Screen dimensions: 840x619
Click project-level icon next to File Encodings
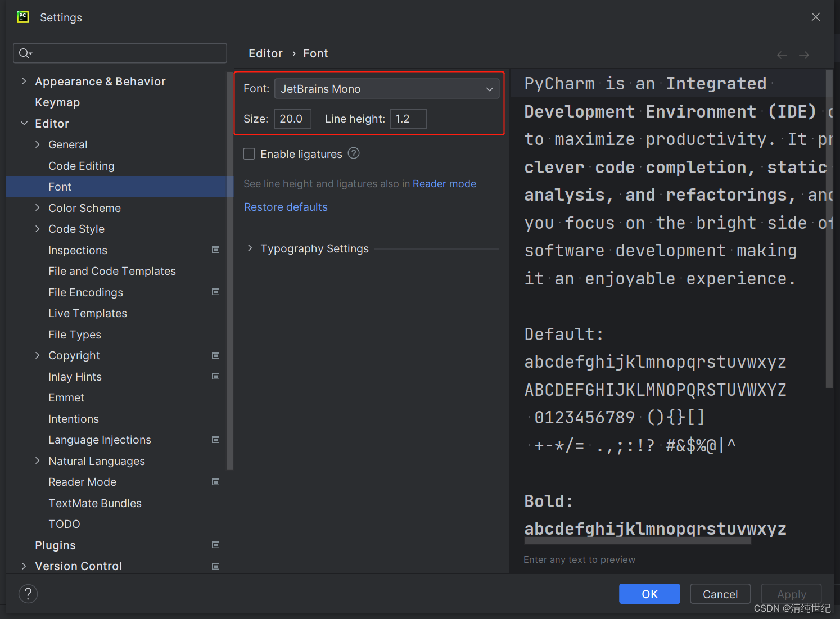[x=215, y=292]
